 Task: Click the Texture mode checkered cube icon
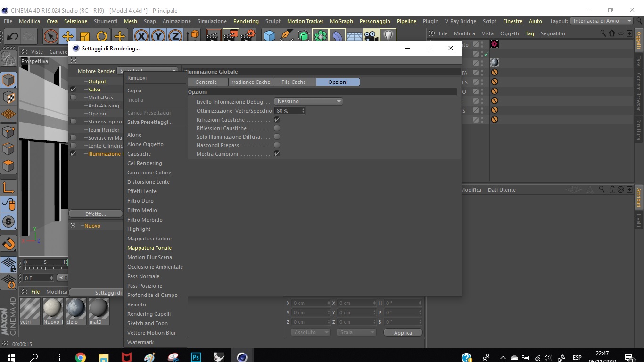[8, 98]
